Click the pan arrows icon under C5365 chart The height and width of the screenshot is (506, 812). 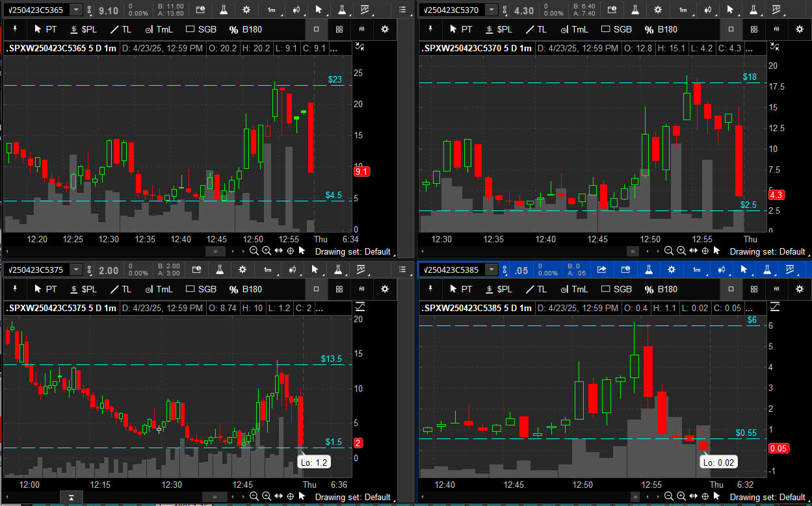click(279, 251)
